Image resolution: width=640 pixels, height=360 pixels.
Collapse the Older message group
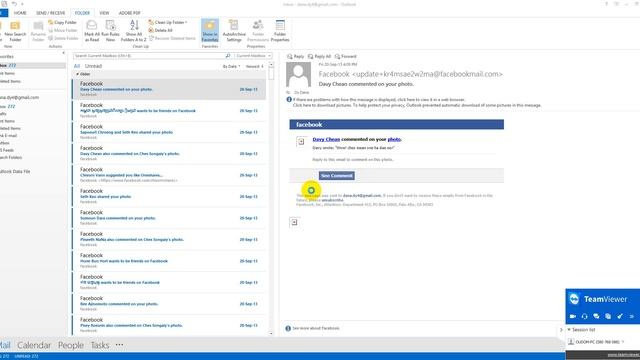coord(78,74)
